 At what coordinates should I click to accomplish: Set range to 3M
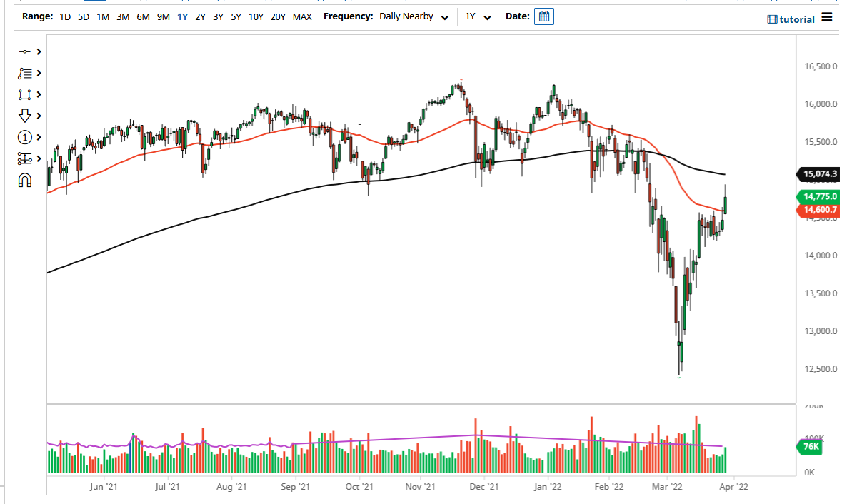click(123, 16)
